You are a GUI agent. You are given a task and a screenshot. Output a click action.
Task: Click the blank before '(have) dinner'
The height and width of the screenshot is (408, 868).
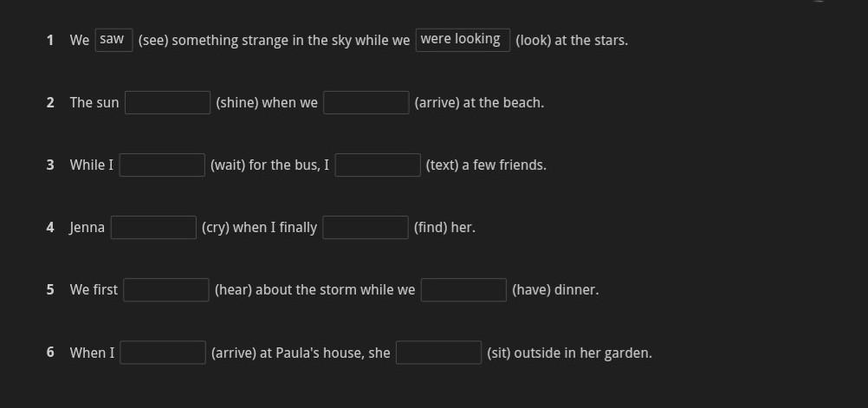[x=463, y=289]
